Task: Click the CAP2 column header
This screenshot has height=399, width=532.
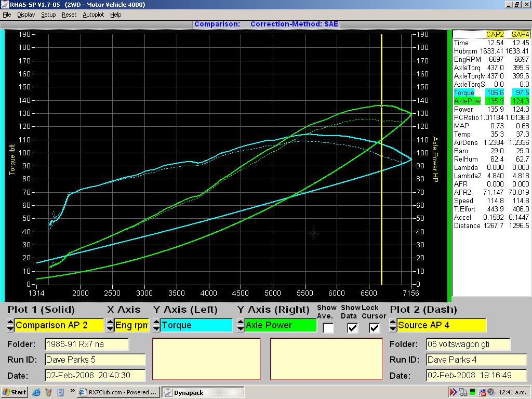Action: pos(495,34)
